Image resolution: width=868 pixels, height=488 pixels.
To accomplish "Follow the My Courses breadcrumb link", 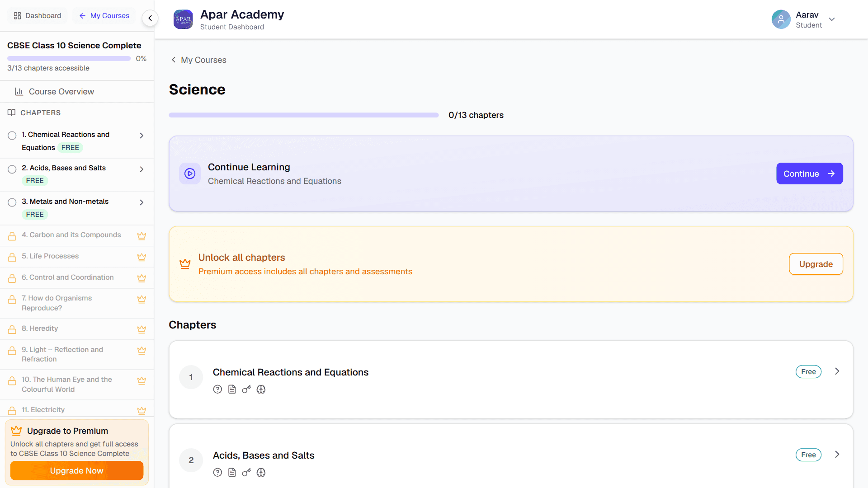I will coord(198,60).
